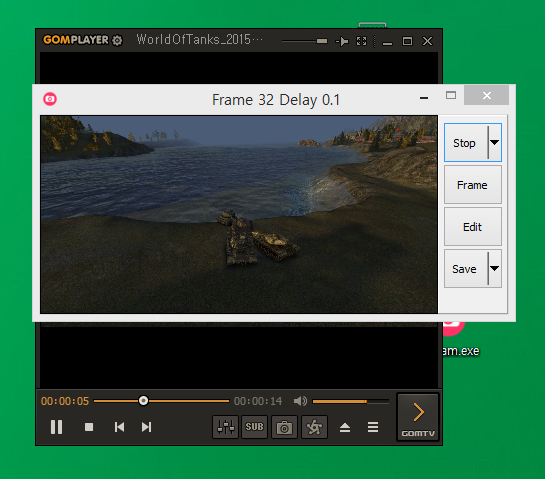Click total duration 00:00:14

tap(258, 401)
